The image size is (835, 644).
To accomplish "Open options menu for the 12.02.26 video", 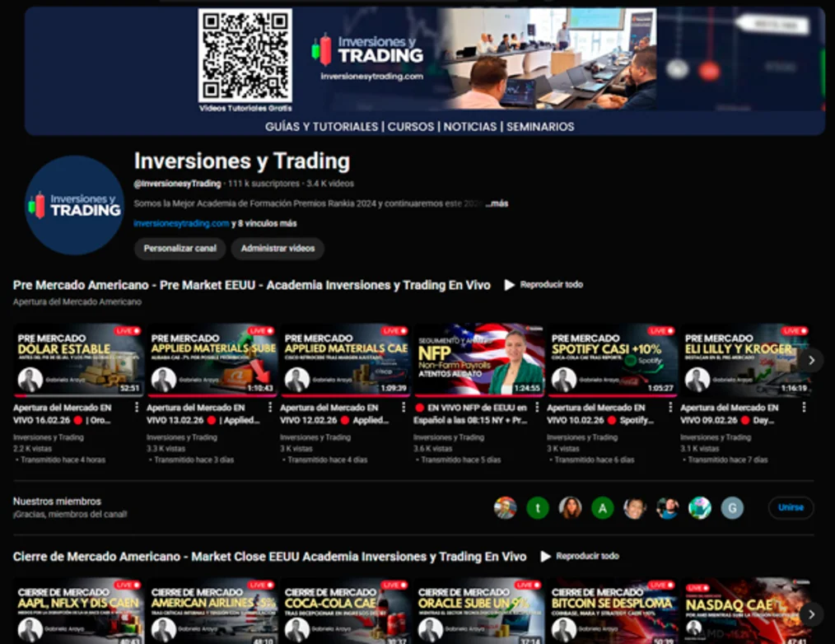I will 404,408.
